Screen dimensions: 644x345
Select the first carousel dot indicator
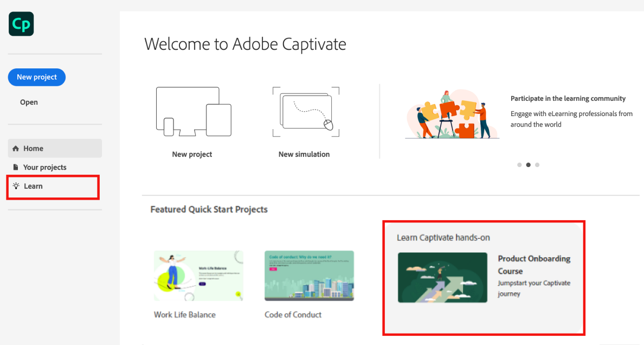[x=519, y=165]
